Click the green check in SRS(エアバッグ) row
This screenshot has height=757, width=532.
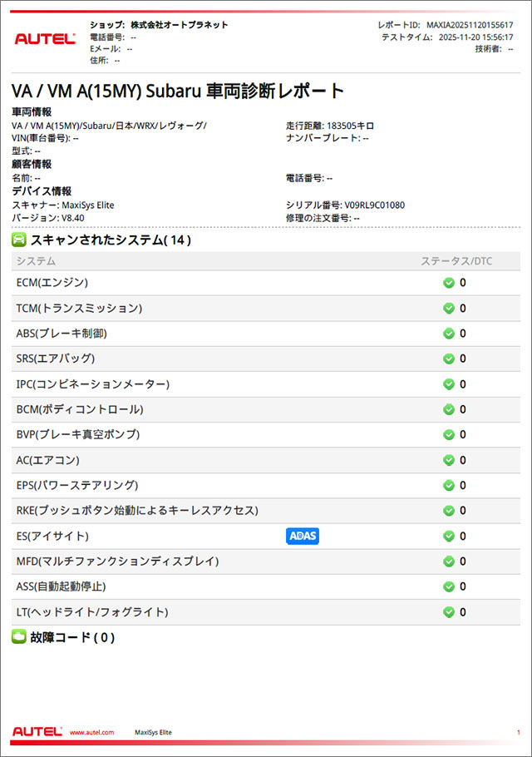pyautogui.click(x=449, y=359)
